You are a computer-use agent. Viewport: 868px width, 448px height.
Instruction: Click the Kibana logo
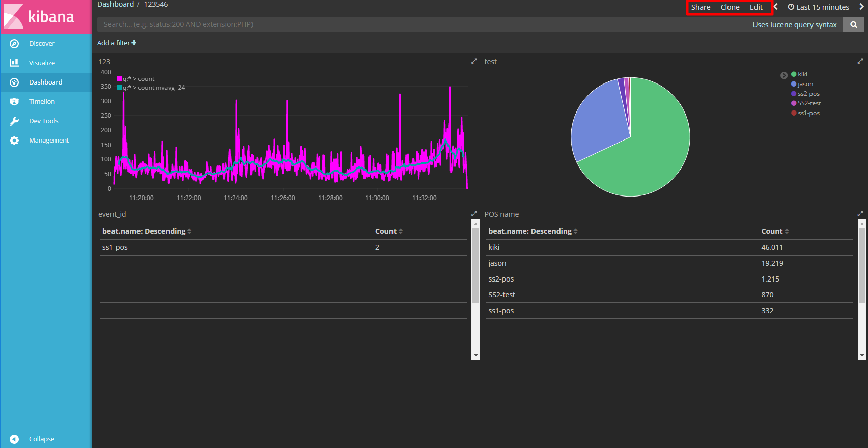pos(39,16)
